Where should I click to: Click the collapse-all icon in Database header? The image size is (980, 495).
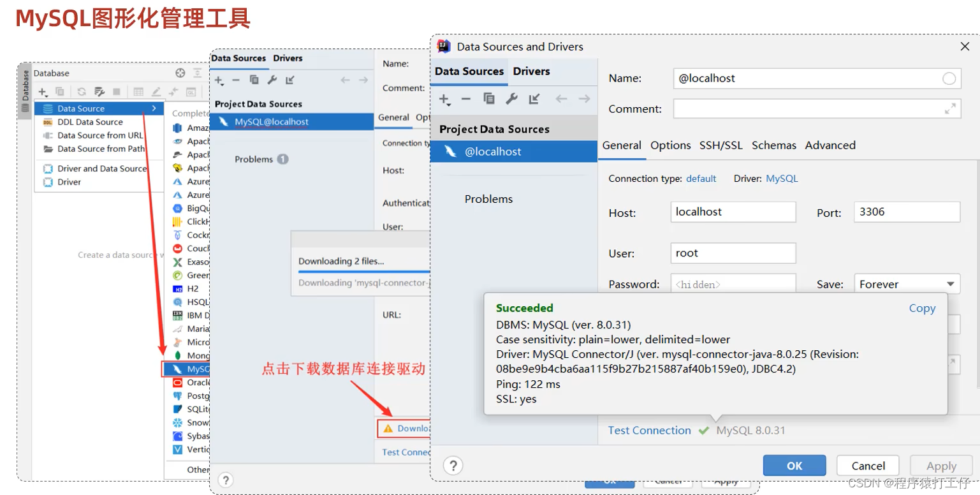[198, 73]
